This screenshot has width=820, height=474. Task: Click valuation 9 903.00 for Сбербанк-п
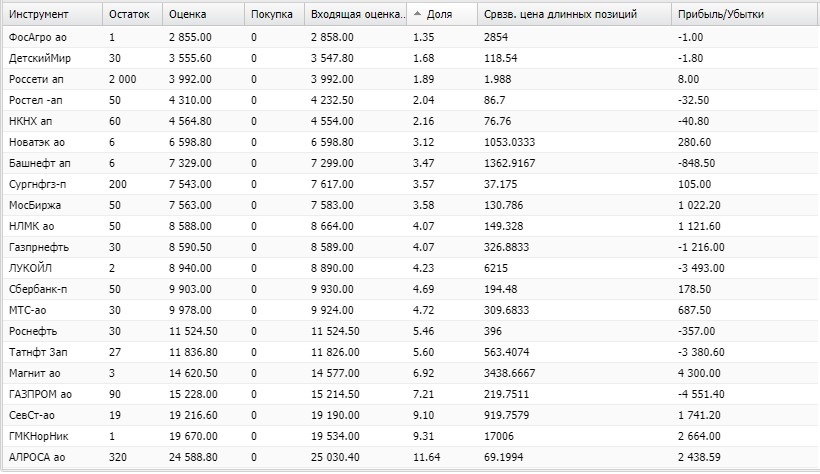pos(190,289)
